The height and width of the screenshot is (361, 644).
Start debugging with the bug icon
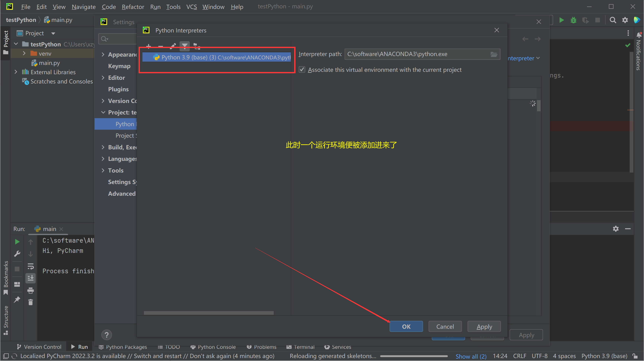574,20
